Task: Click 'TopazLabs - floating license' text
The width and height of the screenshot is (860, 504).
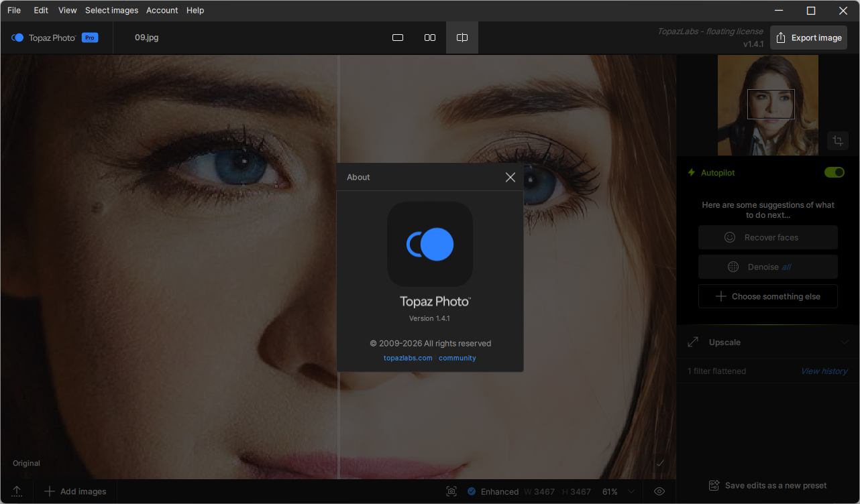Action: 711,31
